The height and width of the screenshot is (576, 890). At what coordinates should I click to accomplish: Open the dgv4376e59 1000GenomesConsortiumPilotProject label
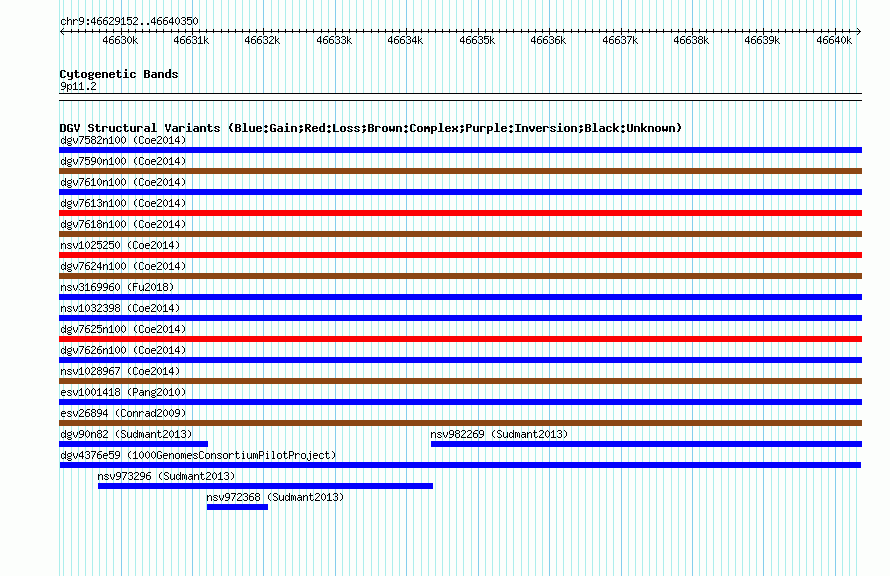point(198,455)
